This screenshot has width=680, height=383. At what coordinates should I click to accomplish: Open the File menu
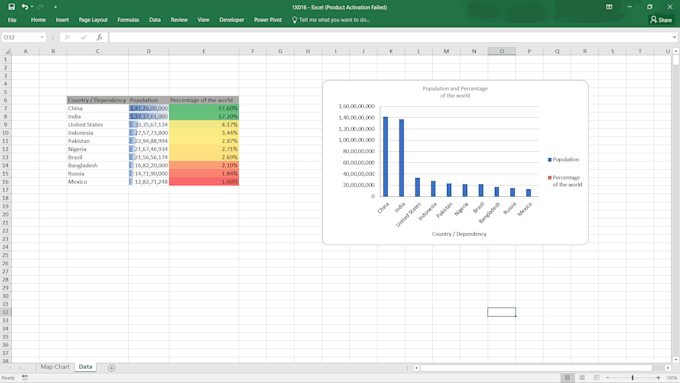12,20
